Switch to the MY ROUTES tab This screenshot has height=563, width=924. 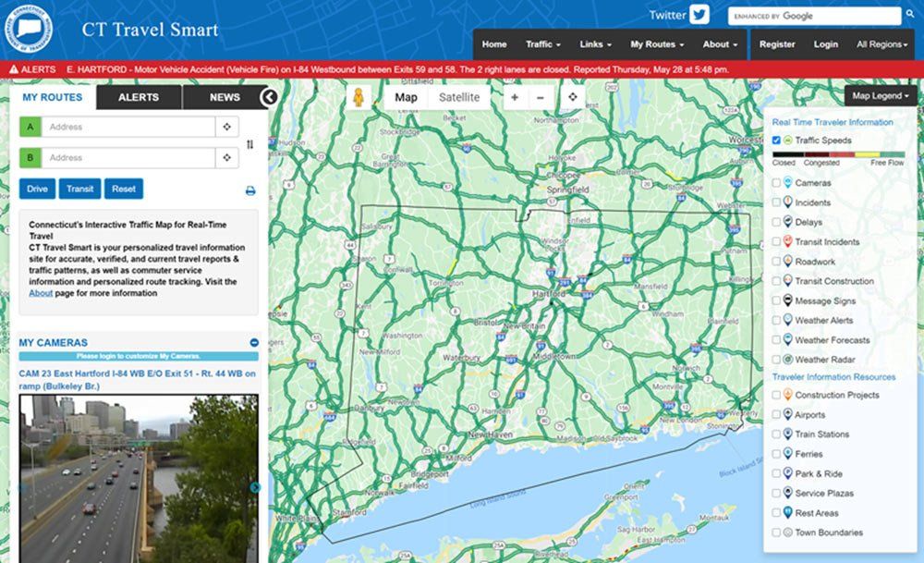[53, 97]
